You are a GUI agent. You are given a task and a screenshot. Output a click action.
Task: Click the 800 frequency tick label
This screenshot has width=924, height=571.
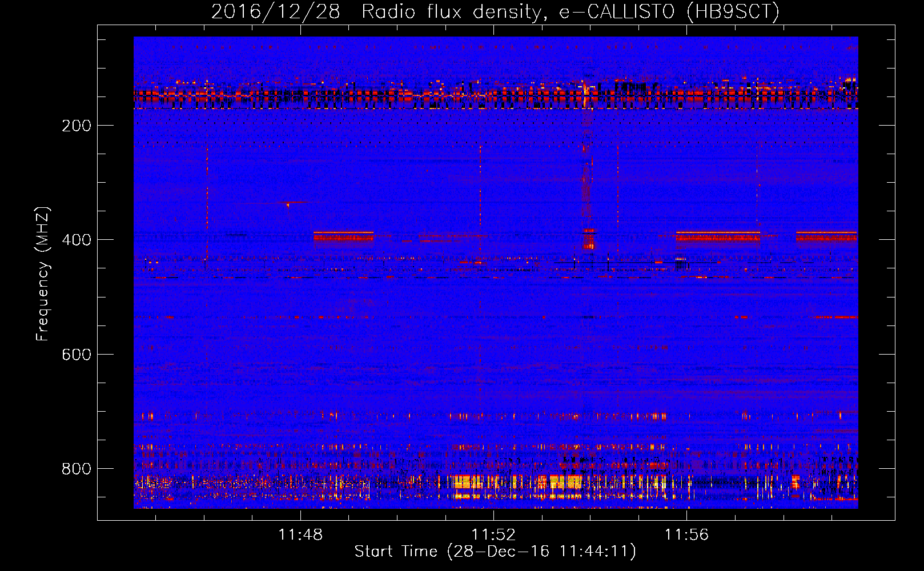(x=77, y=469)
